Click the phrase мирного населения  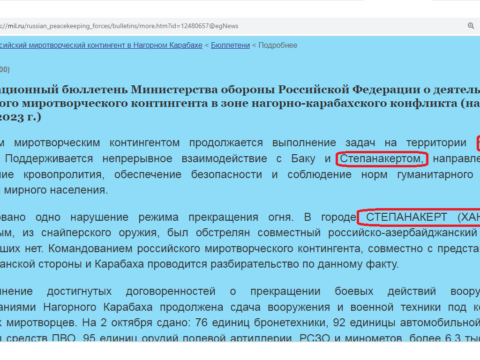56,190
